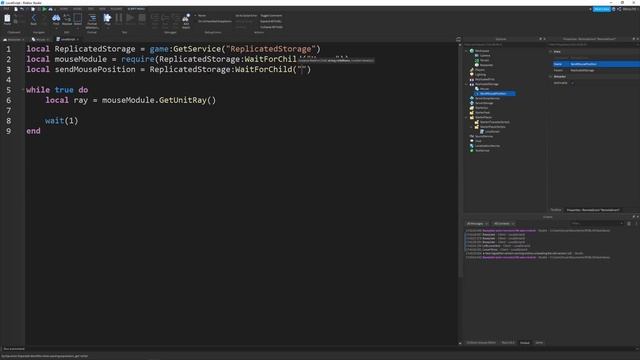
Task: Click the Back navigation arrow
Action: 34,19
